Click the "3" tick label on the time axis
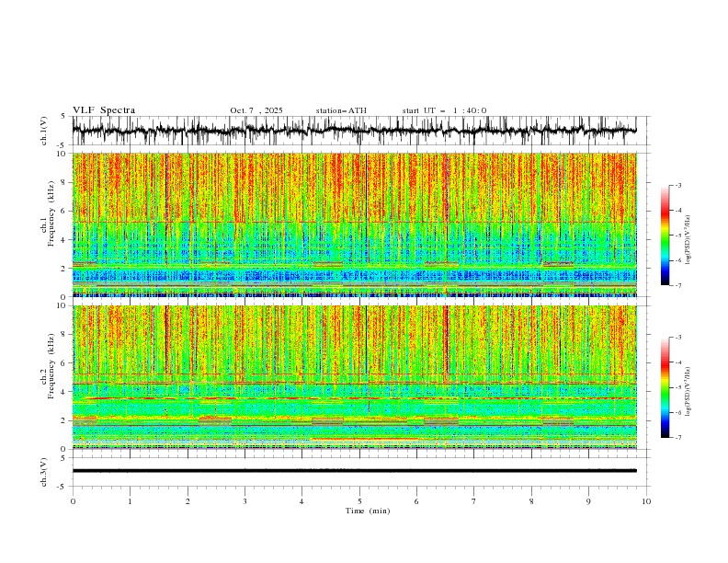This screenshot has width=728, height=563. coord(245,501)
